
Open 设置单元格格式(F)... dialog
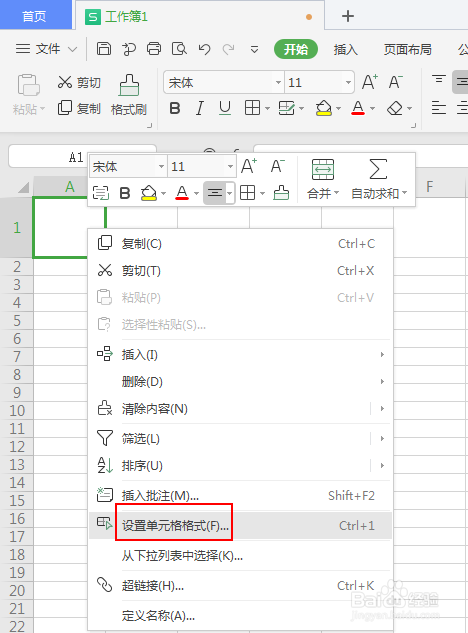click(x=240, y=525)
